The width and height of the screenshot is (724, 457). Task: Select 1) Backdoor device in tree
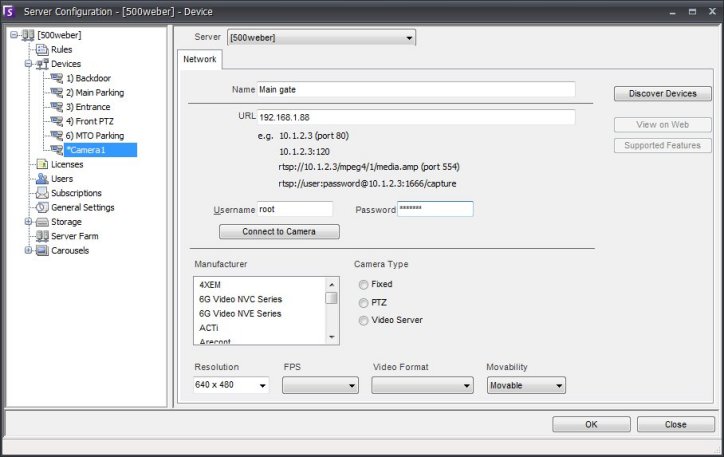pyautogui.click(x=88, y=78)
